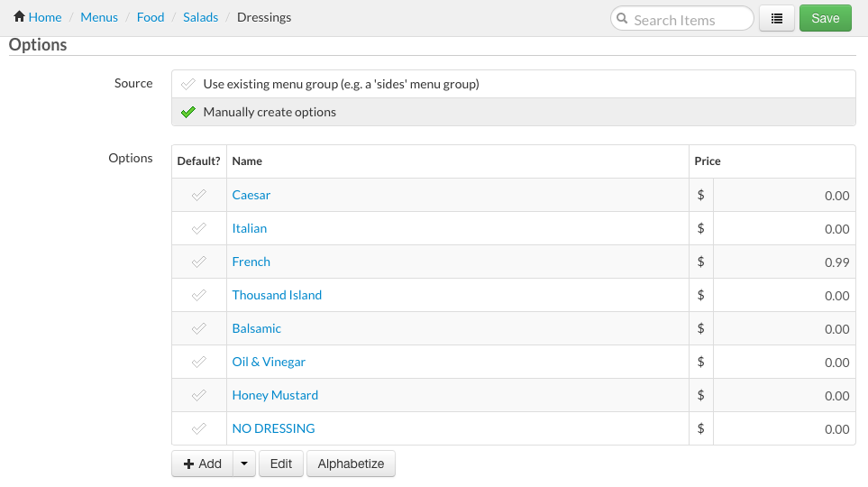Screen dimensions: 868x487
Task: Go to Salads breadcrumb level
Action: [x=200, y=17]
